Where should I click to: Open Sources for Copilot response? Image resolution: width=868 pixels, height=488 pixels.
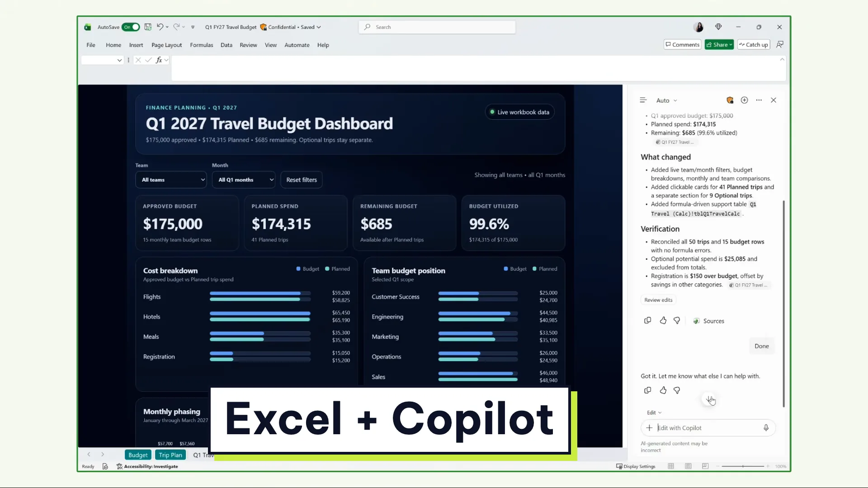click(709, 321)
